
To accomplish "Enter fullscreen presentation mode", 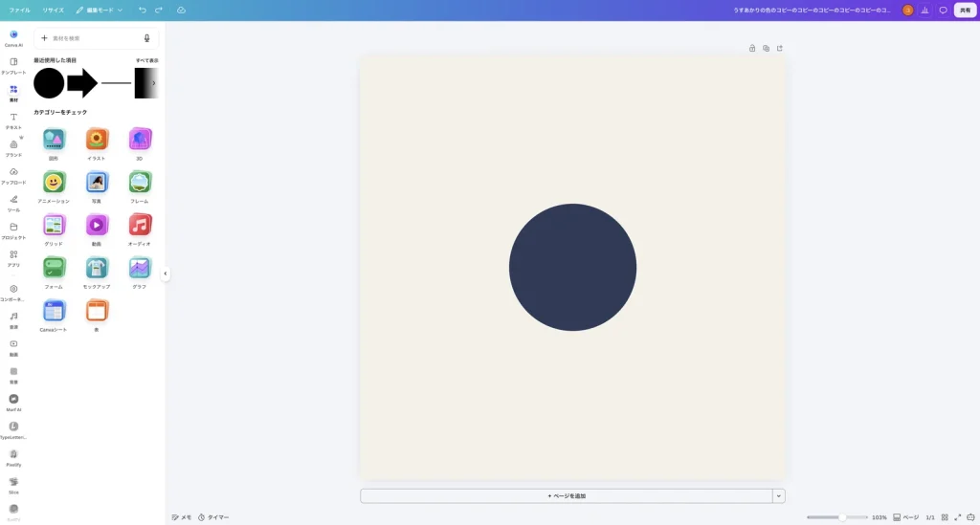I will [x=957, y=517].
